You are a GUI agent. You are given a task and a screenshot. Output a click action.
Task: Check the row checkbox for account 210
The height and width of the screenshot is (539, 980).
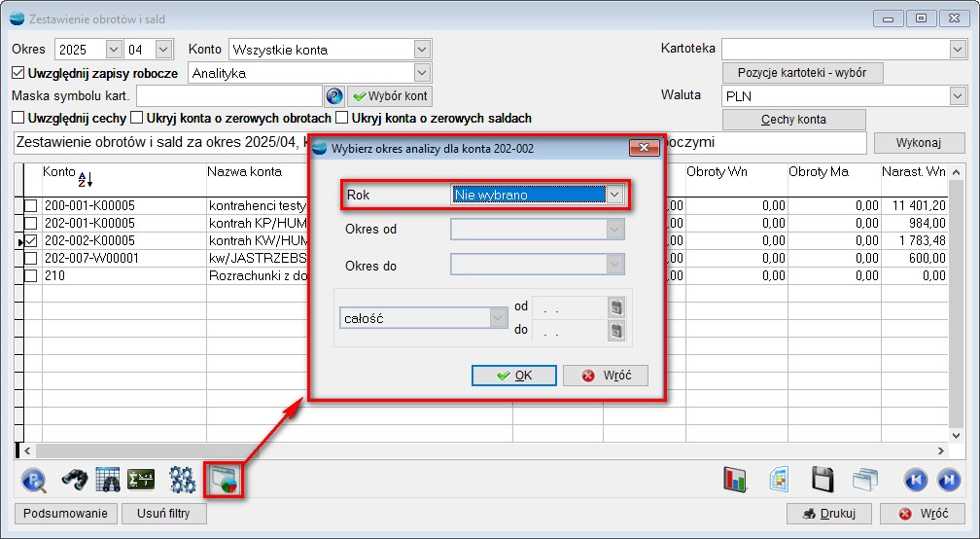(x=32, y=276)
